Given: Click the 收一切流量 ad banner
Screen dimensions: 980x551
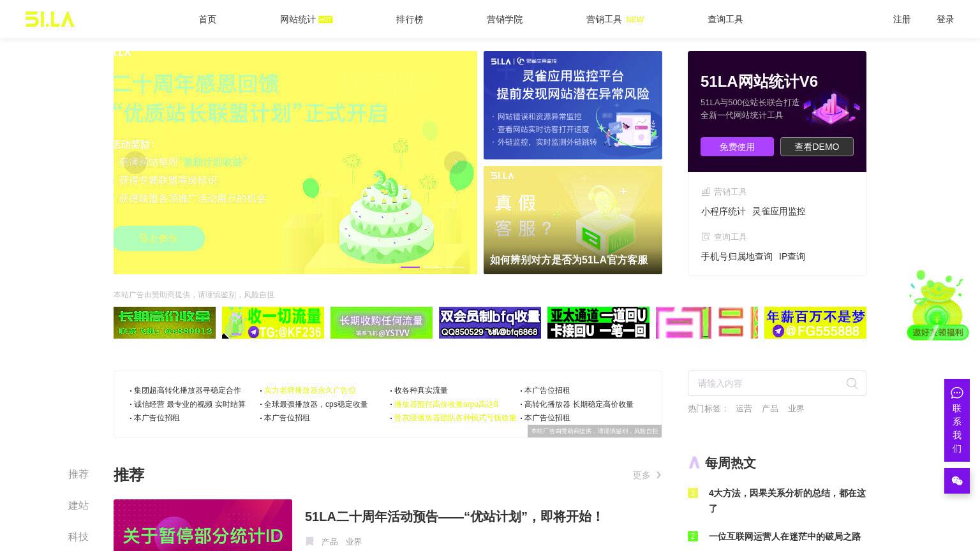Looking at the screenshot, I should pos(273,323).
